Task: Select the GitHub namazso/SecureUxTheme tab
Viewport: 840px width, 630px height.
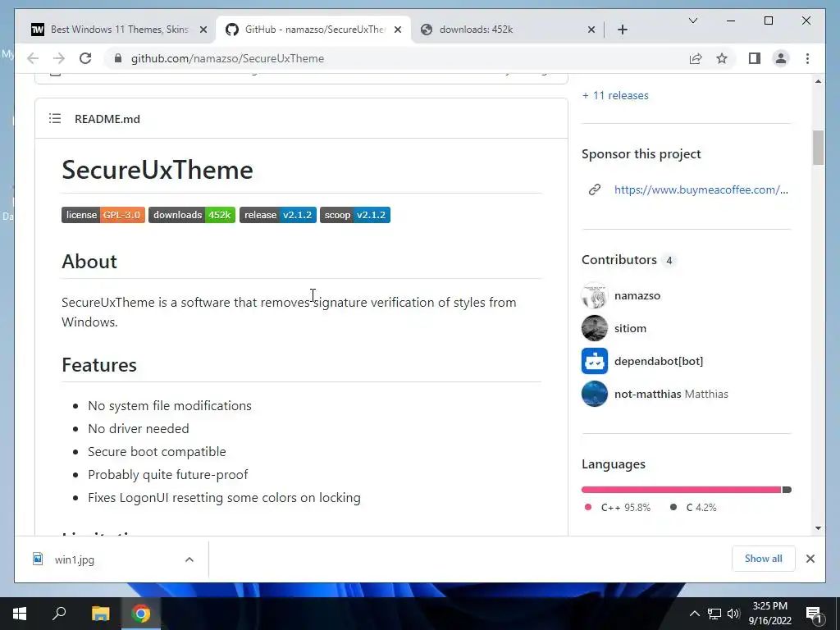Action: (x=313, y=30)
